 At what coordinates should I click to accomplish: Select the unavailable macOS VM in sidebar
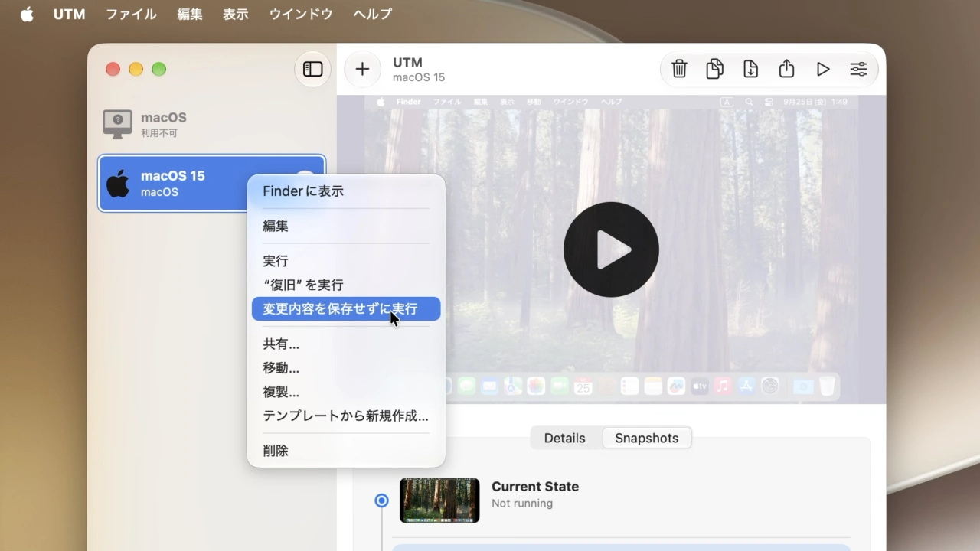point(212,124)
